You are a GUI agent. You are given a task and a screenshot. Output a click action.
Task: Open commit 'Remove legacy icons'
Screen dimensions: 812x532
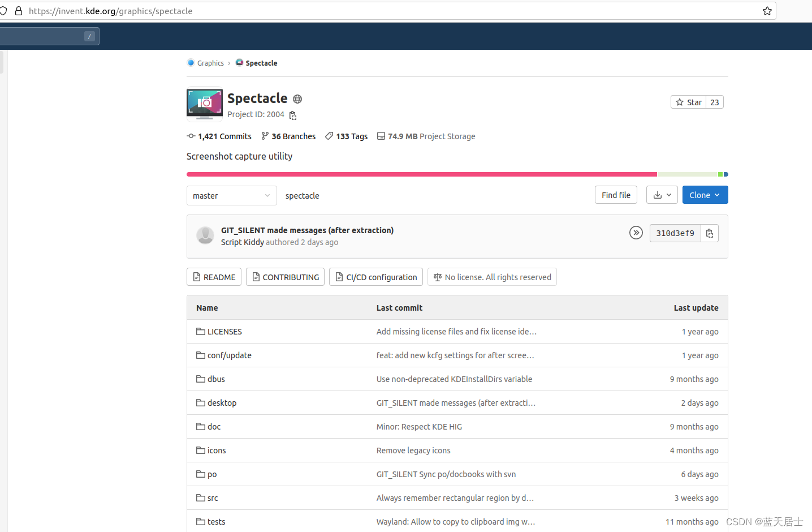(x=413, y=451)
